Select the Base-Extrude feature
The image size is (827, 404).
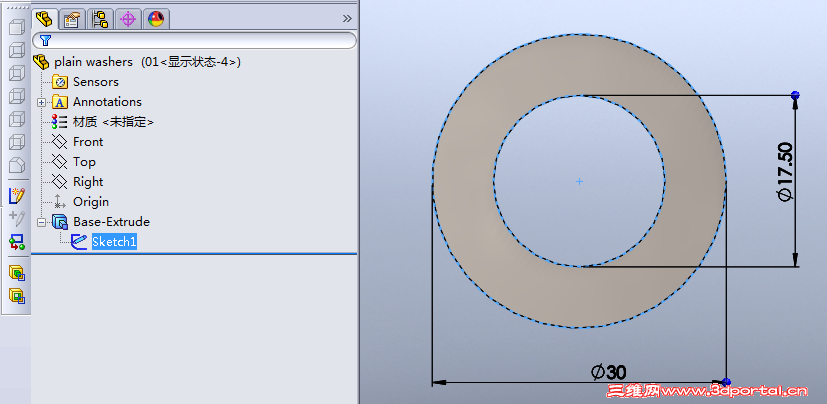click(x=101, y=222)
